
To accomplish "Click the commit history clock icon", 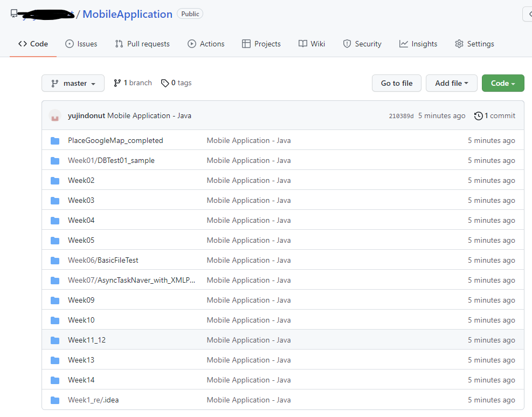I will coord(479,116).
